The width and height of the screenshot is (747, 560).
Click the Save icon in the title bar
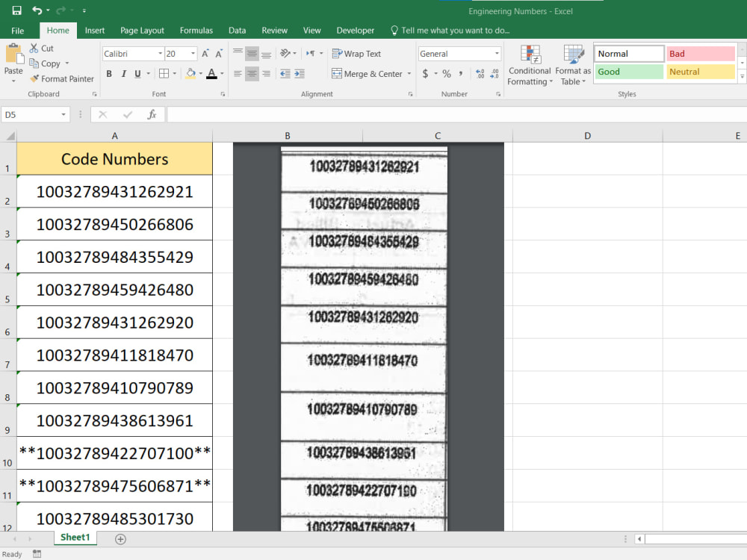(16, 10)
